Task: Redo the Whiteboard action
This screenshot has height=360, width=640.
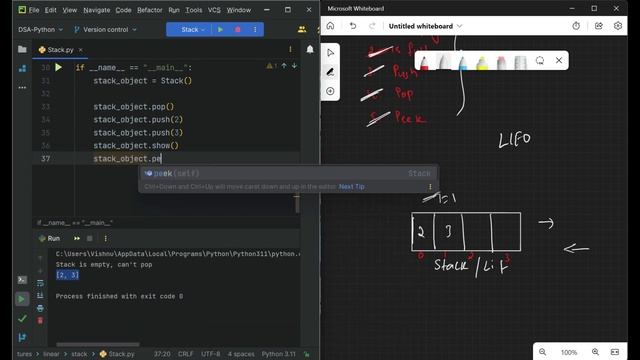Action: click(x=372, y=26)
